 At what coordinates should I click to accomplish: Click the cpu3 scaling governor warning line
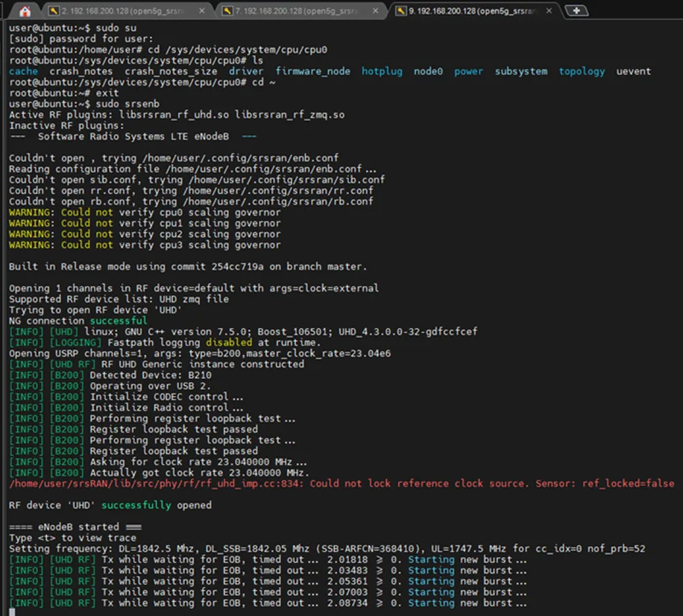click(145, 245)
